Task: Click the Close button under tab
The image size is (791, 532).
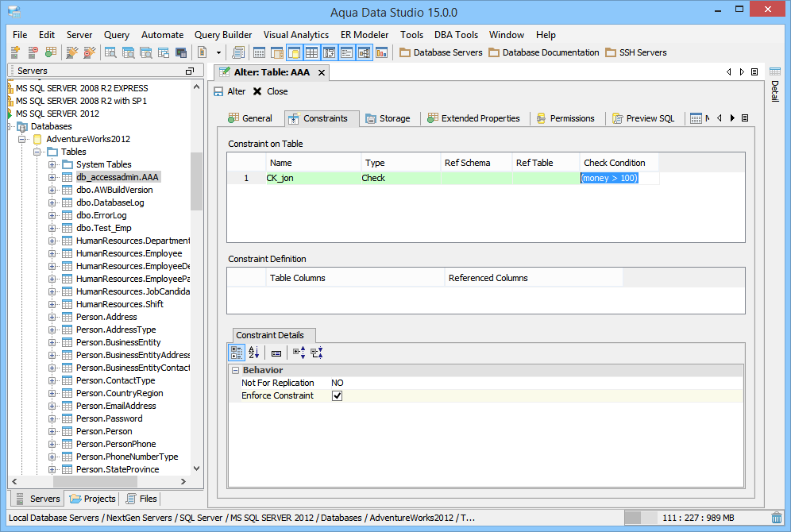Action: tap(270, 91)
